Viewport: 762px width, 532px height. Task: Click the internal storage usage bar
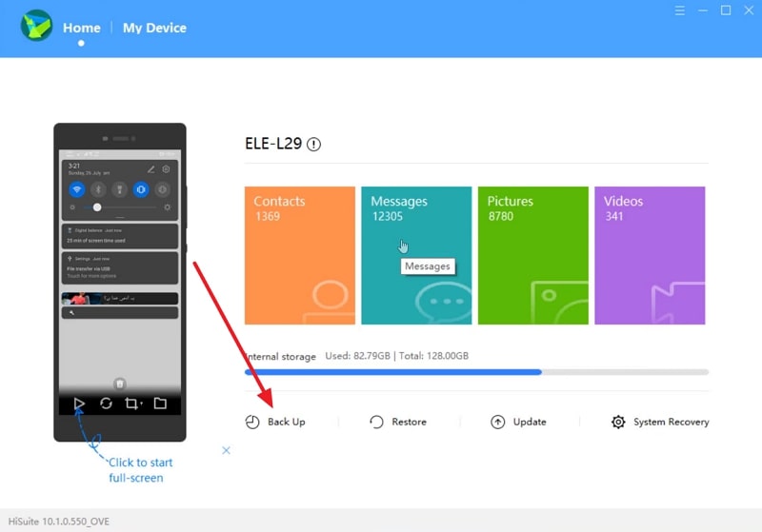(x=476, y=372)
